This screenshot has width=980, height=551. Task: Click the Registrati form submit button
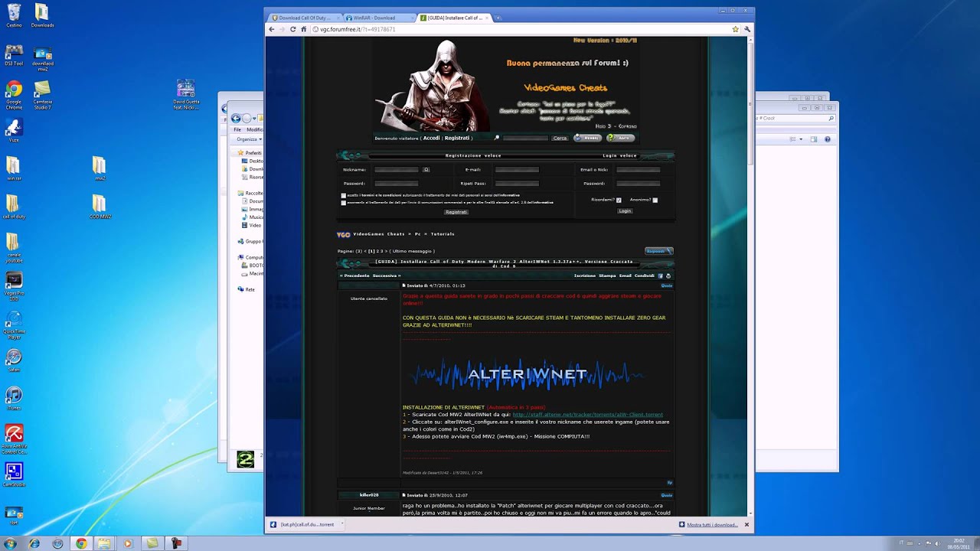click(456, 212)
